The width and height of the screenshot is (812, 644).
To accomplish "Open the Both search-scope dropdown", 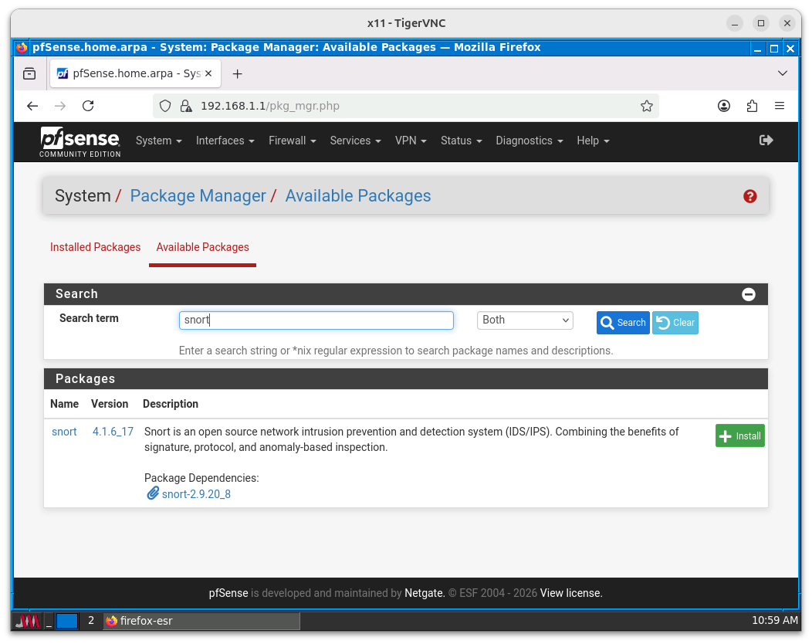I will pyautogui.click(x=525, y=320).
